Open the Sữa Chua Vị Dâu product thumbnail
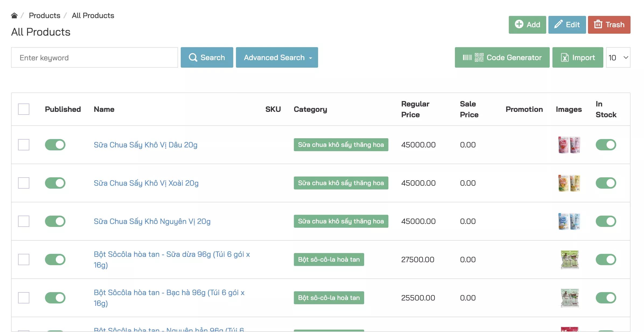Image resolution: width=644 pixels, height=332 pixels. pyautogui.click(x=569, y=145)
